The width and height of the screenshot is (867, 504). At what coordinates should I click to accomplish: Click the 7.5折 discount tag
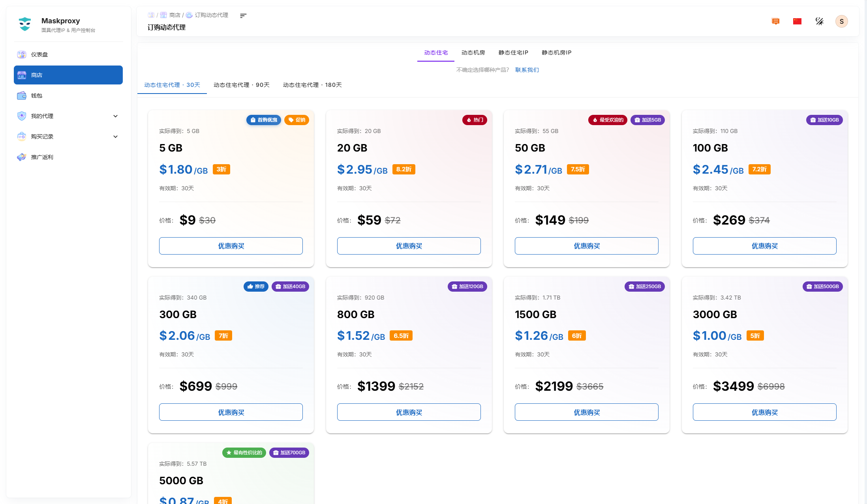click(578, 169)
